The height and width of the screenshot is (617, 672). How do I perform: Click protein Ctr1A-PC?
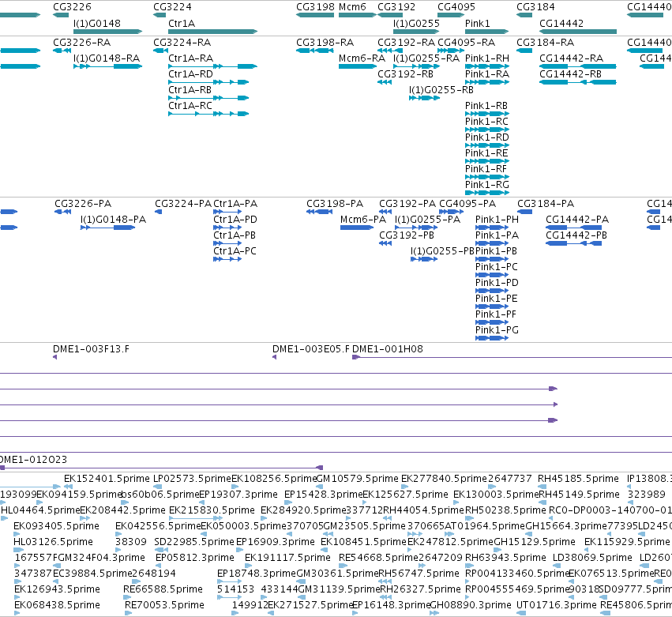pos(235,251)
